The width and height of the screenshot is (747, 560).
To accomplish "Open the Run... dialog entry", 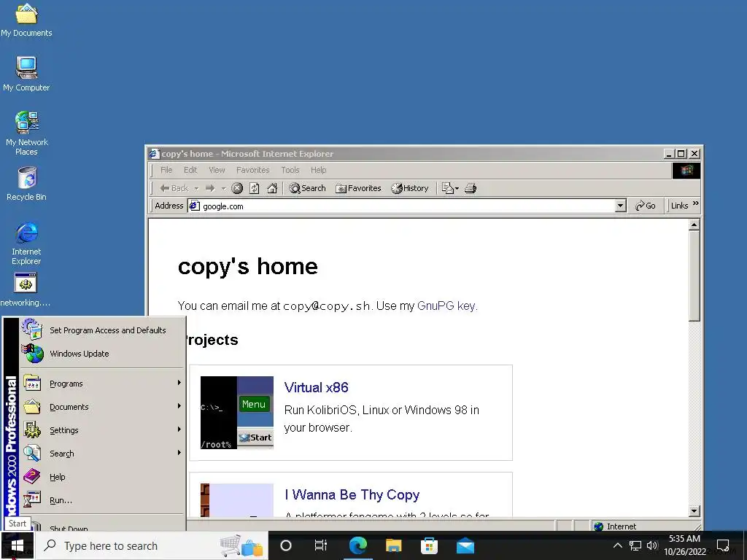I will [x=102, y=500].
